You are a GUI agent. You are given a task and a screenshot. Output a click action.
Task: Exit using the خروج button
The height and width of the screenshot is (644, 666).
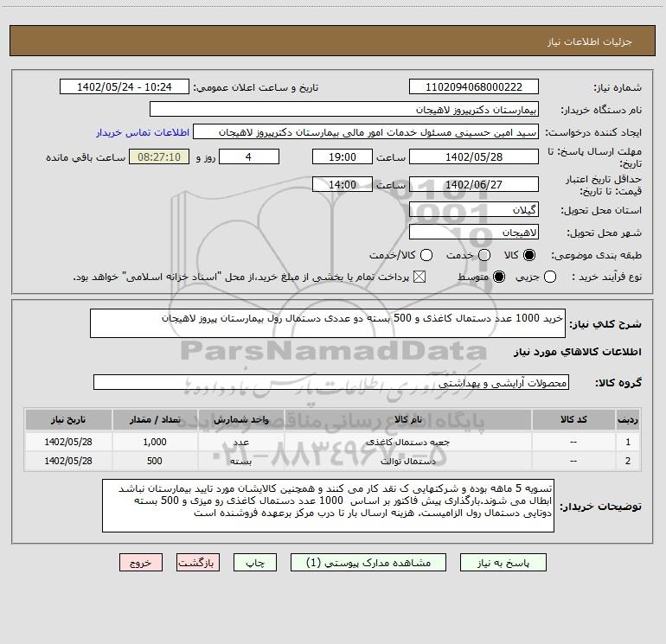click(x=141, y=563)
